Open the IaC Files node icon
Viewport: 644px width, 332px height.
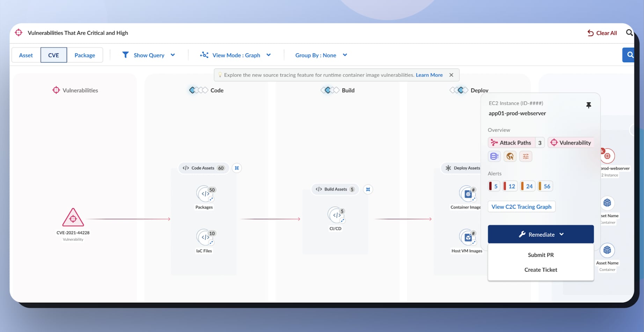pos(205,237)
